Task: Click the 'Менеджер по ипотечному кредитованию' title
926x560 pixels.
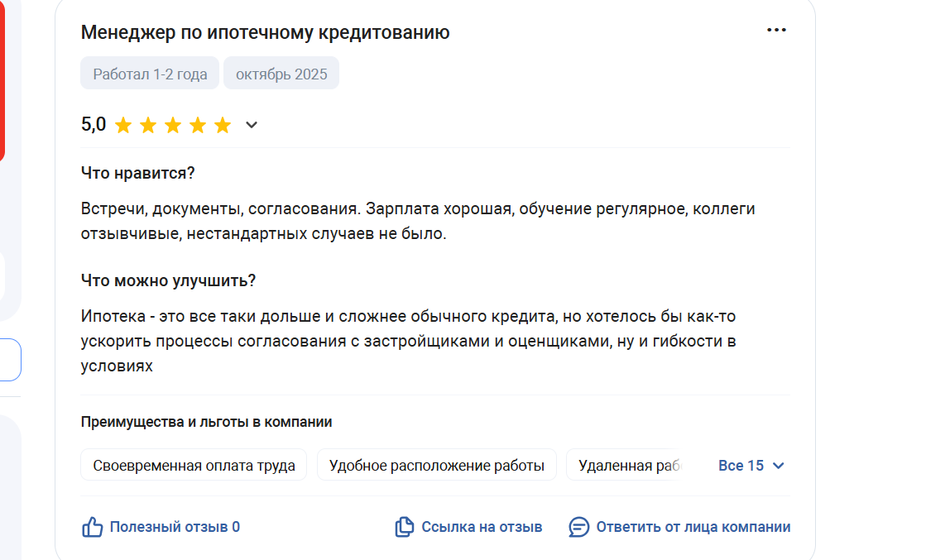Action: [265, 32]
